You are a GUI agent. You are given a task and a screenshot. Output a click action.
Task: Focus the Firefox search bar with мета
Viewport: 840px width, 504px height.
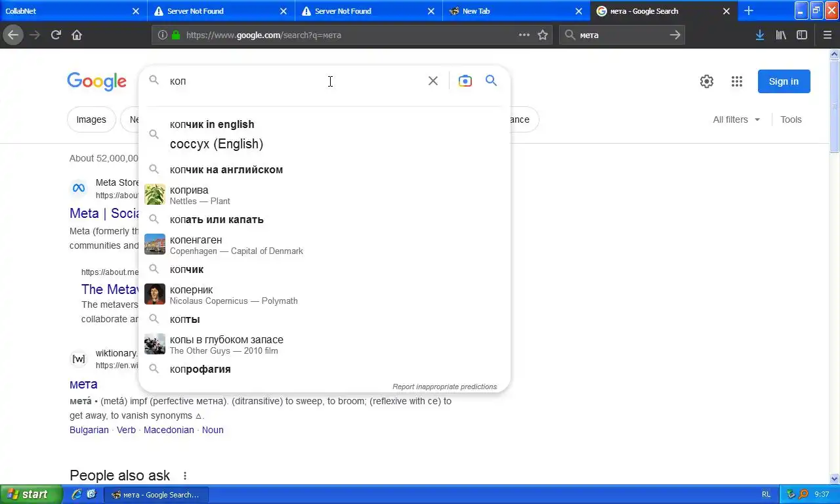[622, 35]
